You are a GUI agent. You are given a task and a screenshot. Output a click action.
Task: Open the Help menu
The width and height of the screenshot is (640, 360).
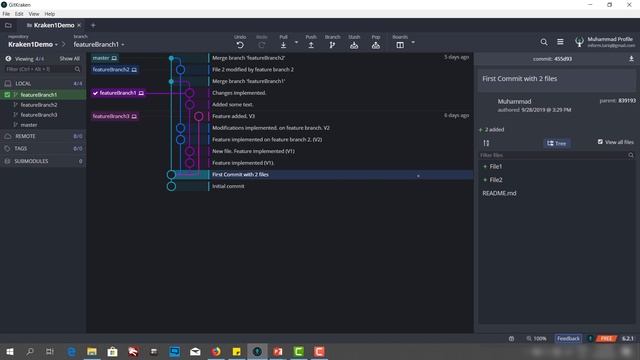tap(49, 14)
